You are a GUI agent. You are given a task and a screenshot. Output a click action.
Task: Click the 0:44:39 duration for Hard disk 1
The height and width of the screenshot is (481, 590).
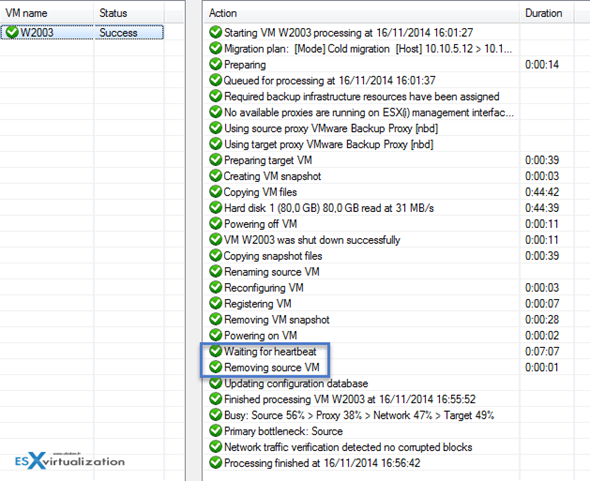point(542,208)
